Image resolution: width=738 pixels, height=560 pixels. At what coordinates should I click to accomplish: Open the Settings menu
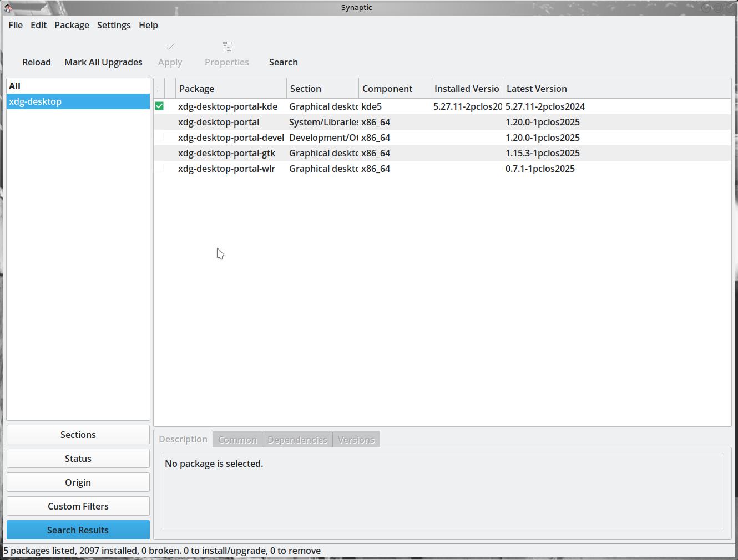[x=114, y=25]
